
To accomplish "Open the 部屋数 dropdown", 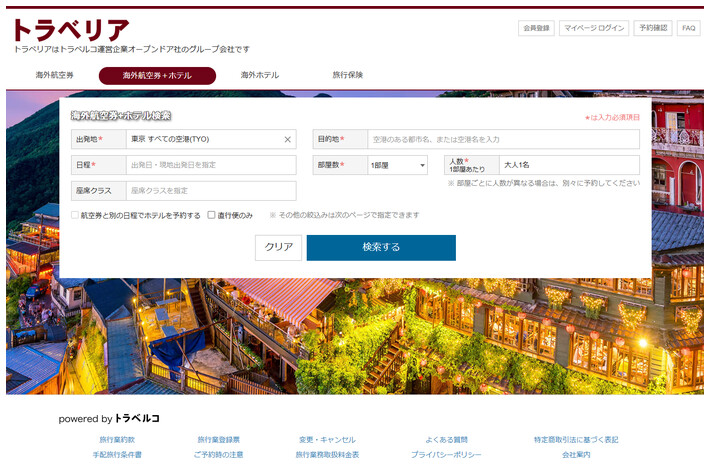I will 397,165.
